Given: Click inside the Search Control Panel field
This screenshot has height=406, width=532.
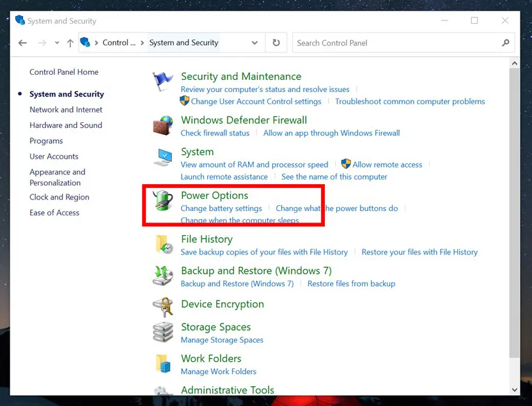Looking at the screenshot, I should point(396,43).
